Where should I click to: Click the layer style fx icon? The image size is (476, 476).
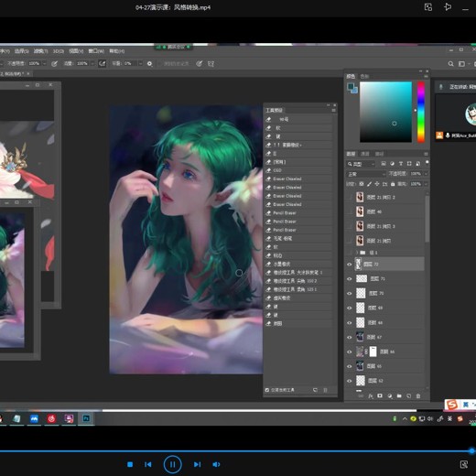click(x=371, y=395)
